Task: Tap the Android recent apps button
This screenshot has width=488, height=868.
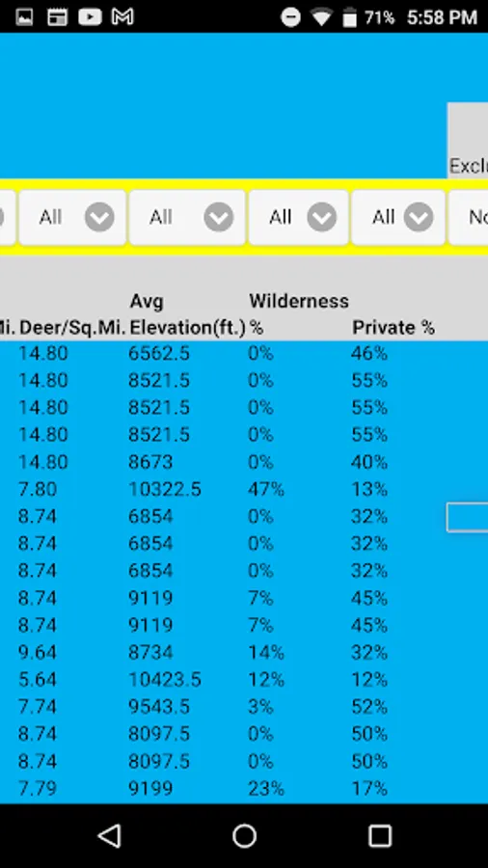Action: pos(380,835)
